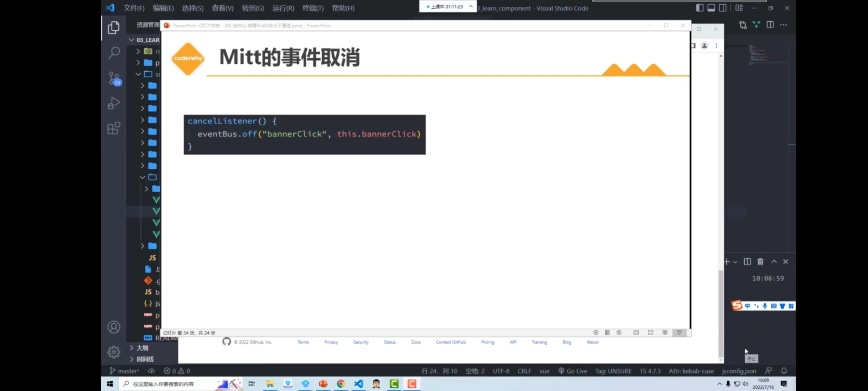
Task: Split the terminal panel
Action: point(747,262)
